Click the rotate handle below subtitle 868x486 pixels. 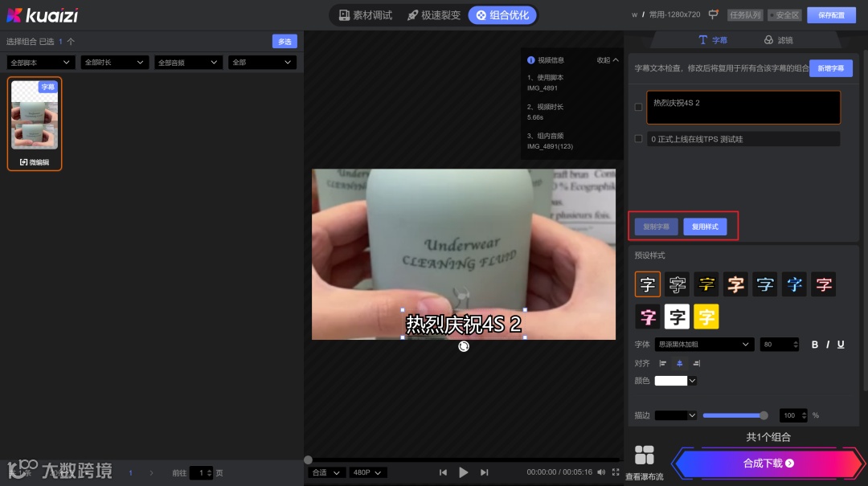[x=464, y=346]
